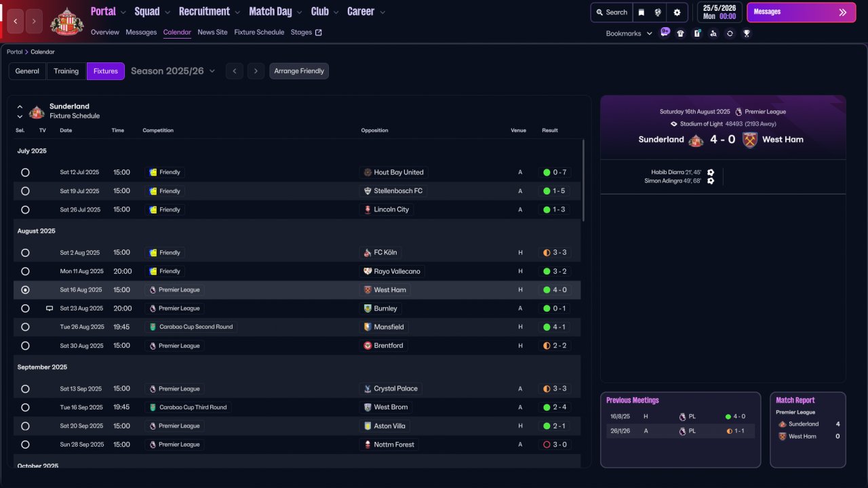Open the Stages external link

tap(307, 32)
